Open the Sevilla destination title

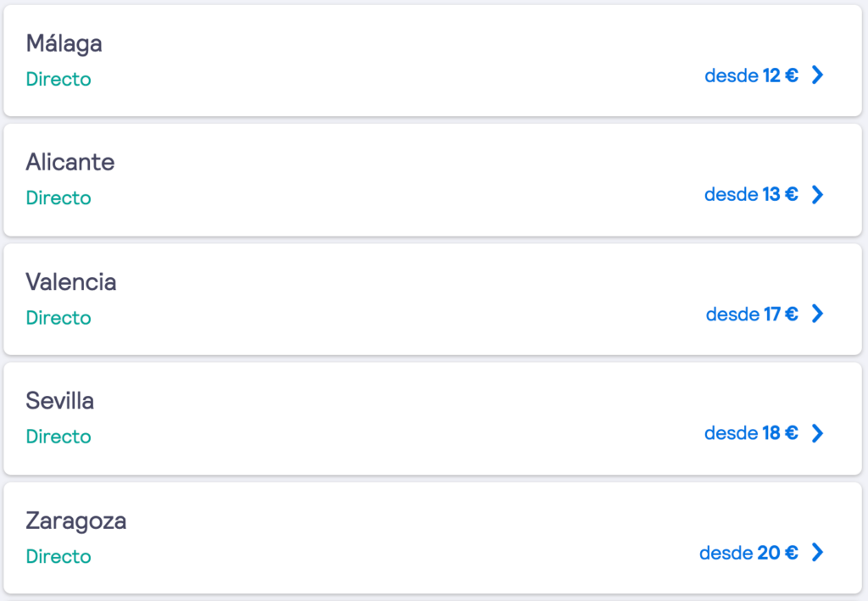tap(60, 401)
